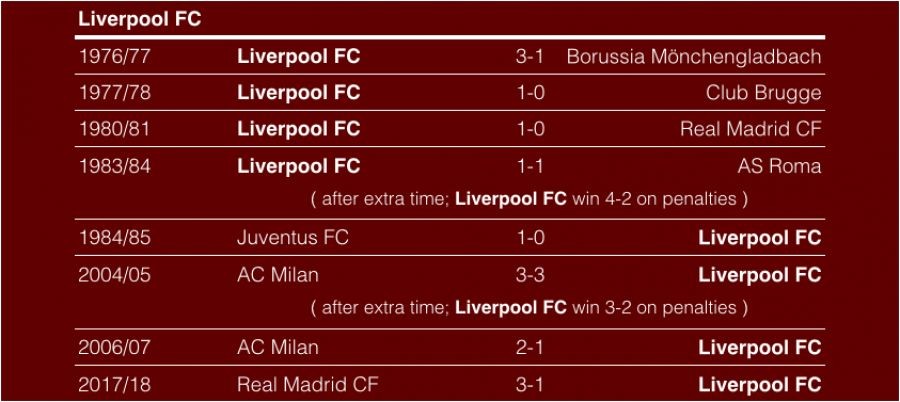Click the Liverpool FC table header title
Screen dimensions: 900x402
[139, 19]
